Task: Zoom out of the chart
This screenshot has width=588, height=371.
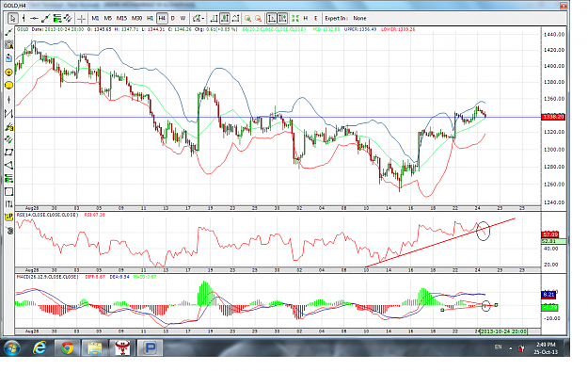Action: [258, 18]
